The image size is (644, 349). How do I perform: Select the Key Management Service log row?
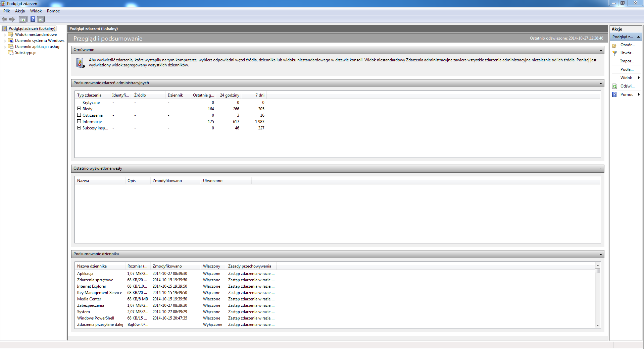coord(176,293)
